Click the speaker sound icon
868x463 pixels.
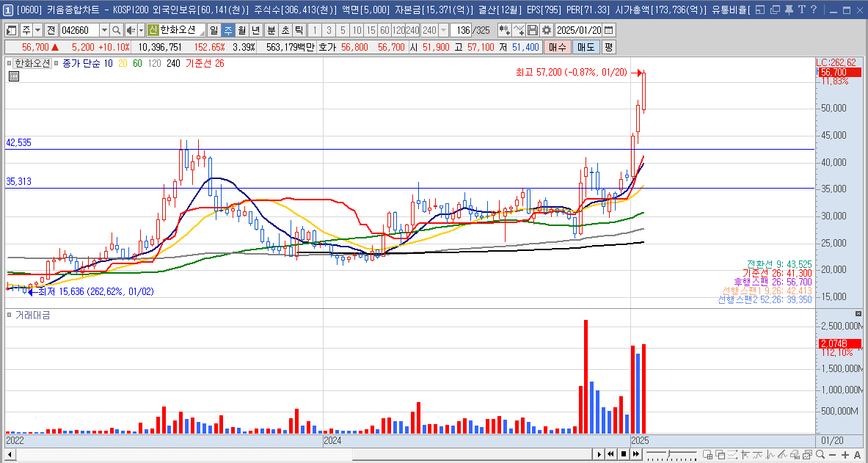point(131,31)
